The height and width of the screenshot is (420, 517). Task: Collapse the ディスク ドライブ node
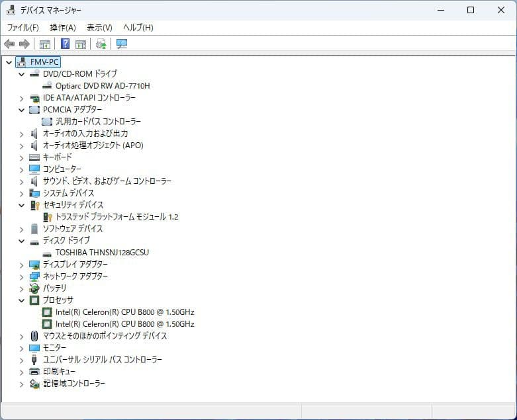[x=21, y=241]
